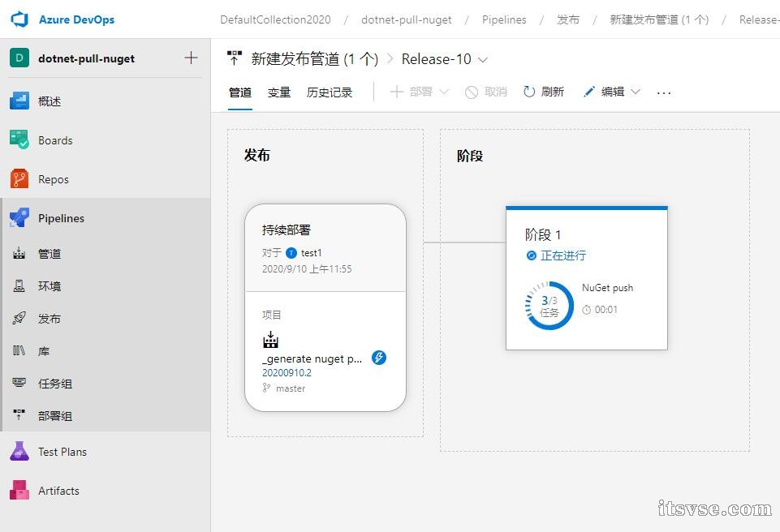Open the Test Plans flask icon
Screen dimensions: 780x532
(19, 451)
